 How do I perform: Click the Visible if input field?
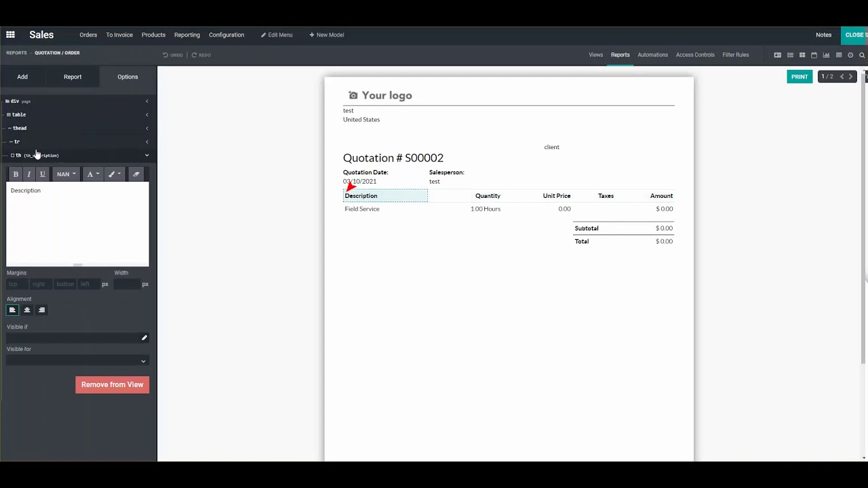pos(73,338)
